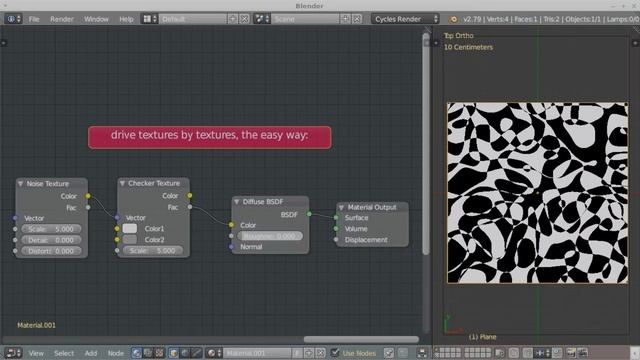Collapse the Noise Texture node

click(x=20, y=184)
